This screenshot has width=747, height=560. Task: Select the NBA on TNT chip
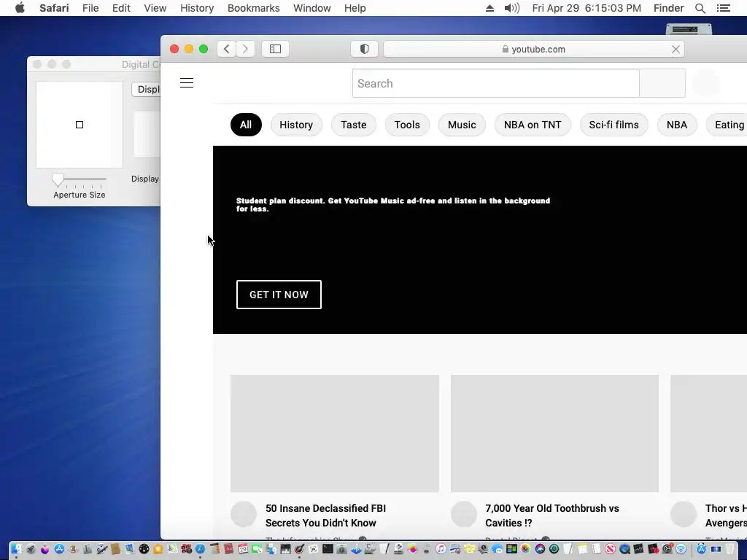pos(533,125)
